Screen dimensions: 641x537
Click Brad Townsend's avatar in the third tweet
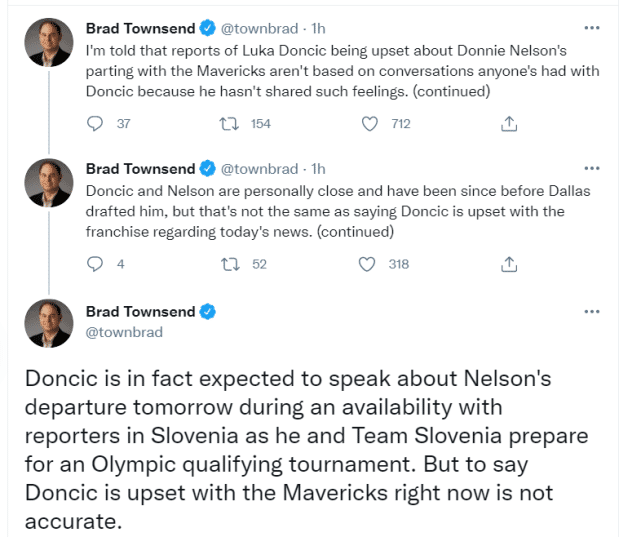[x=48, y=322]
